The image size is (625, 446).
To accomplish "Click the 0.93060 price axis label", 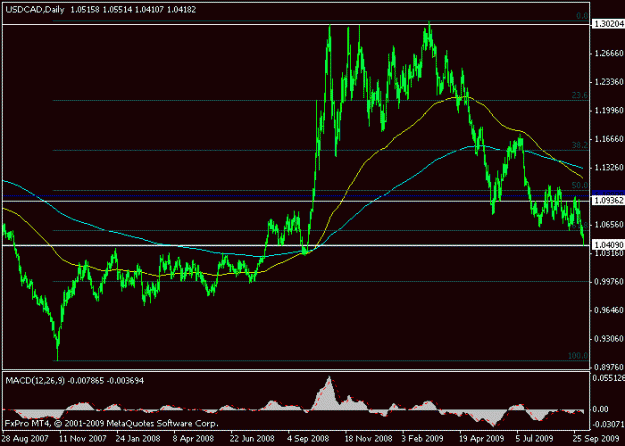I will (x=609, y=339).
